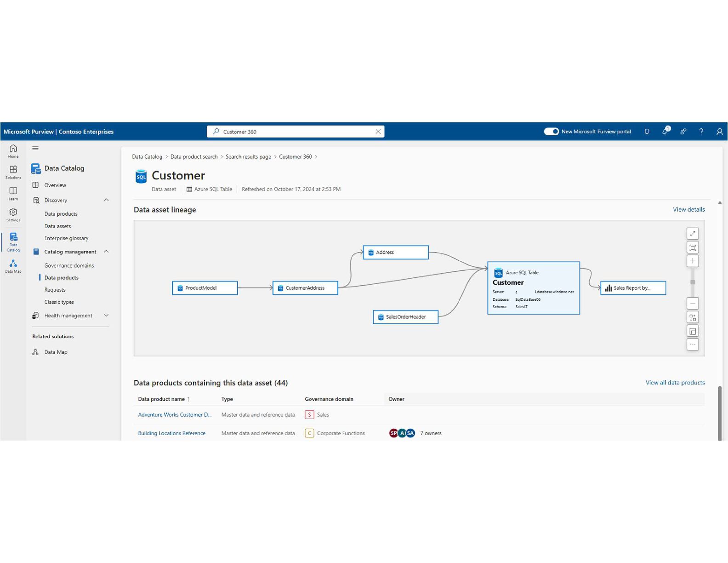728x563 pixels.
Task: Collapse the Discovery section
Action: click(x=106, y=200)
